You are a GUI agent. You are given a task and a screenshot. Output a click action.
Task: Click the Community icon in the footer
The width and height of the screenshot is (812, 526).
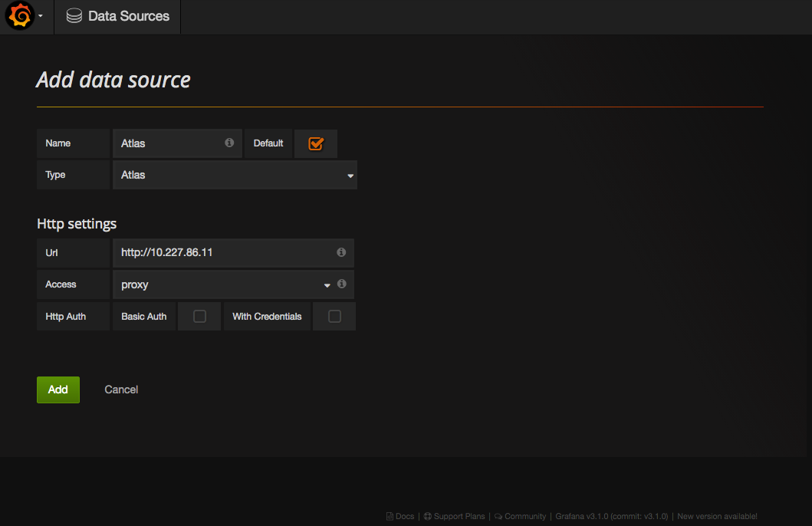click(x=498, y=516)
